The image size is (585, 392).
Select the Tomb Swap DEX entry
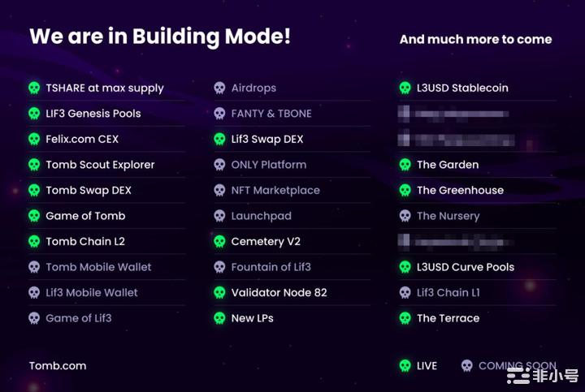tap(89, 191)
